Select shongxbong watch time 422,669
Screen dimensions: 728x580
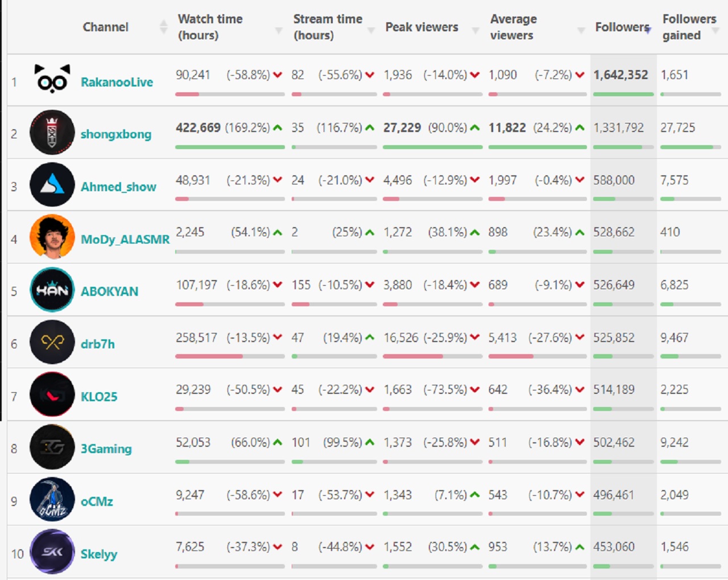point(198,127)
